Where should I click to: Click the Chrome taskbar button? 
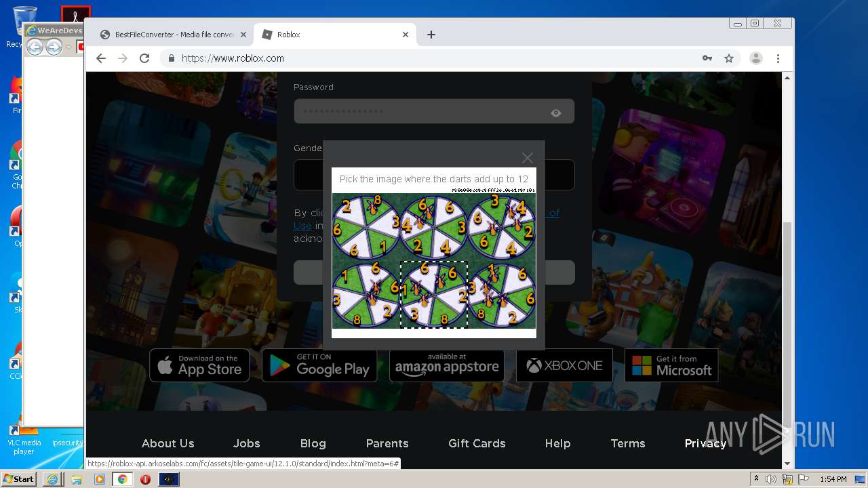tap(122, 479)
